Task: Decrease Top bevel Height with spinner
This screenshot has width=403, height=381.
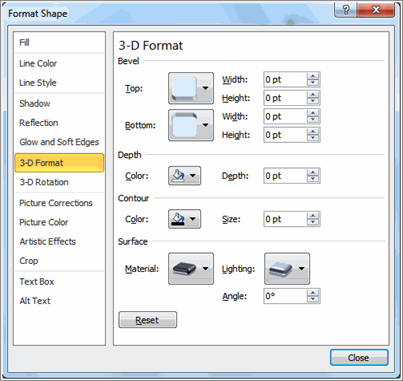Action: point(313,102)
